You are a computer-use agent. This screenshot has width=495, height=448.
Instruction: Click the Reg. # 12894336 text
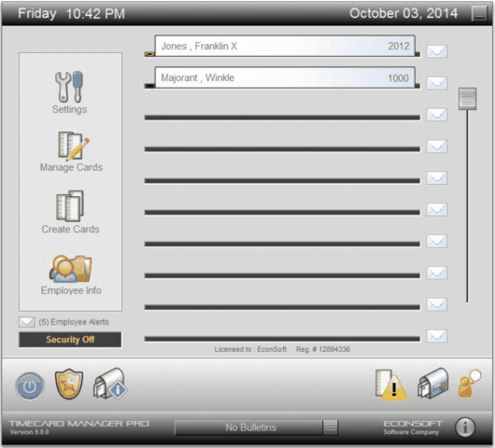point(323,349)
